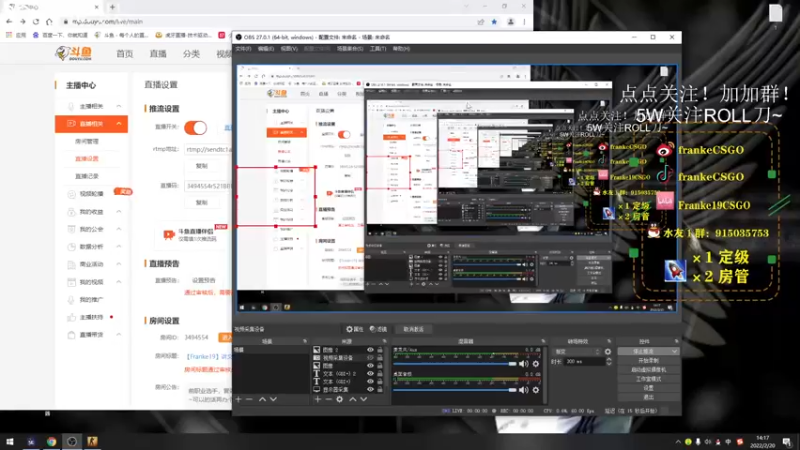Hide the 文本 (GDI+) 2 source

(370, 373)
